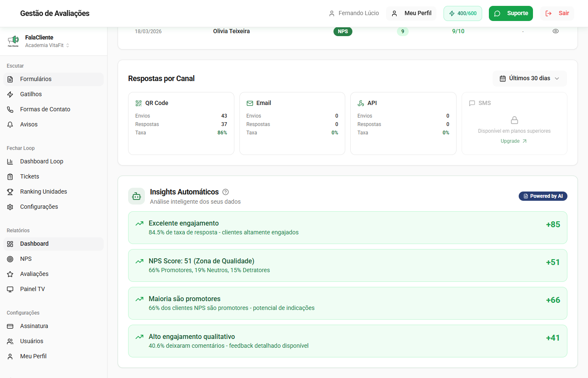
Task: Click the FalaCliente megaphone logo
Action: pos(13,40)
